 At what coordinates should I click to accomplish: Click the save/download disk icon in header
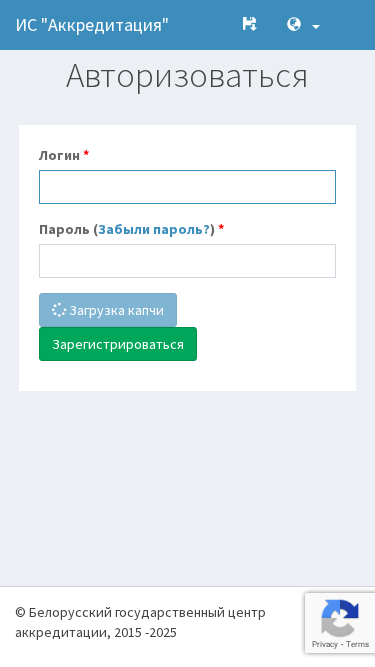tap(250, 24)
